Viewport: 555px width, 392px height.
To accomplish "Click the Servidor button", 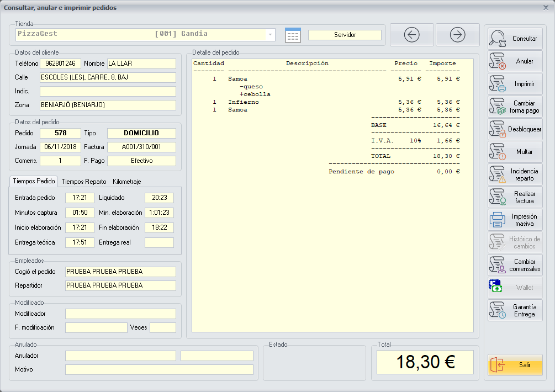I will coord(345,35).
